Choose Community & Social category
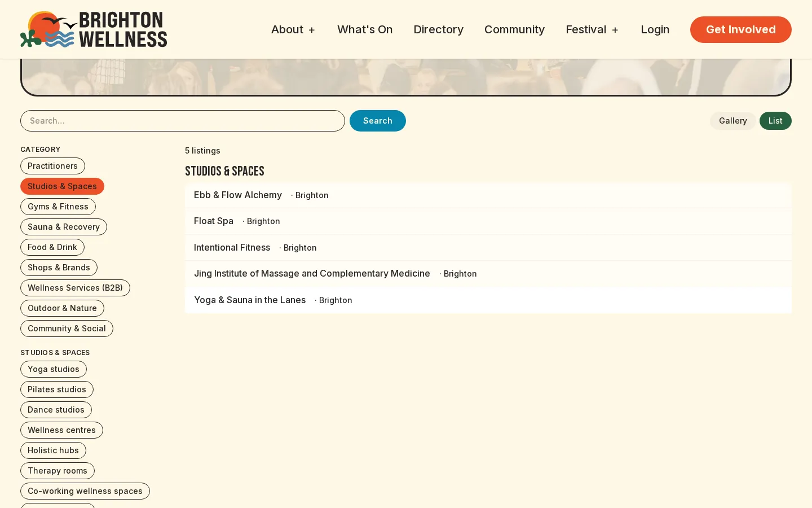The image size is (812, 508). tap(67, 329)
